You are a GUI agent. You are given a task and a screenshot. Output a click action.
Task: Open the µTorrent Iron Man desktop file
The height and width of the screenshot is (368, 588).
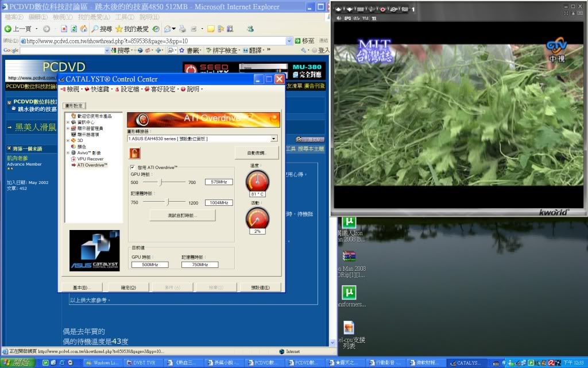[349, 222]
